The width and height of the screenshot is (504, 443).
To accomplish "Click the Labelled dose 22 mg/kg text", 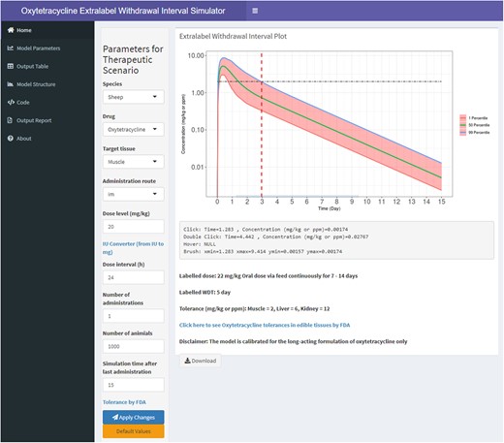I will (268, 275).
